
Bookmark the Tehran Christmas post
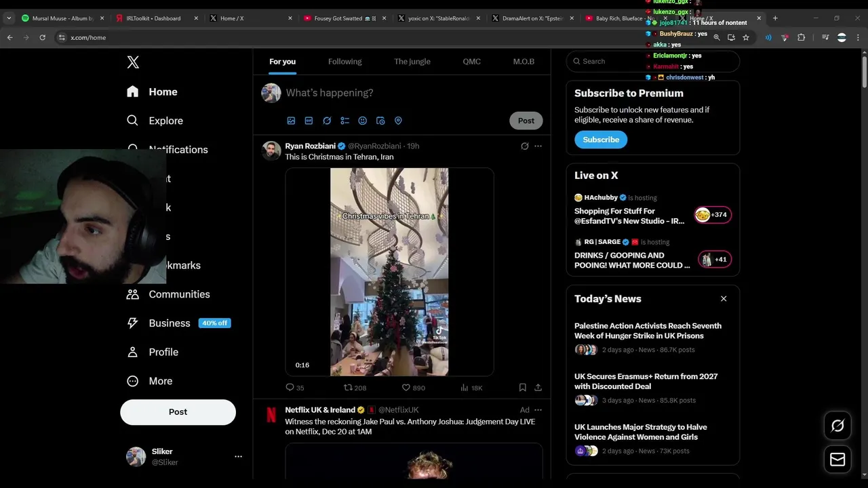click(x=522, y=388)
